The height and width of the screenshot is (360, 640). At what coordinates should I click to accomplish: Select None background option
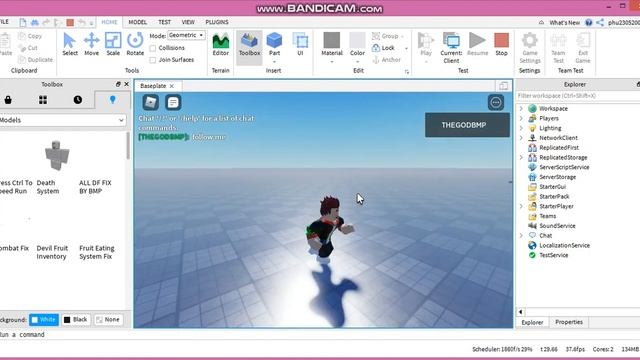(x=108, y=319)
